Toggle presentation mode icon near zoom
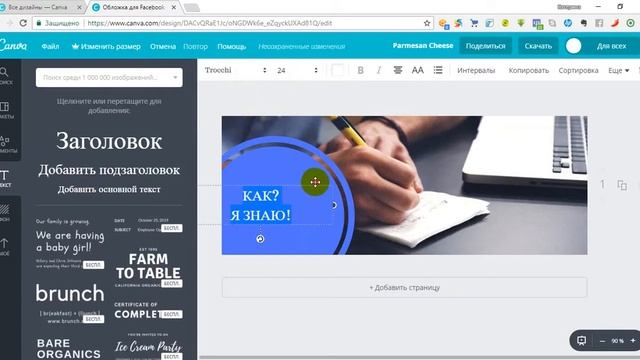640x360 pixels. pyautogui.click(x=582, y=340)
